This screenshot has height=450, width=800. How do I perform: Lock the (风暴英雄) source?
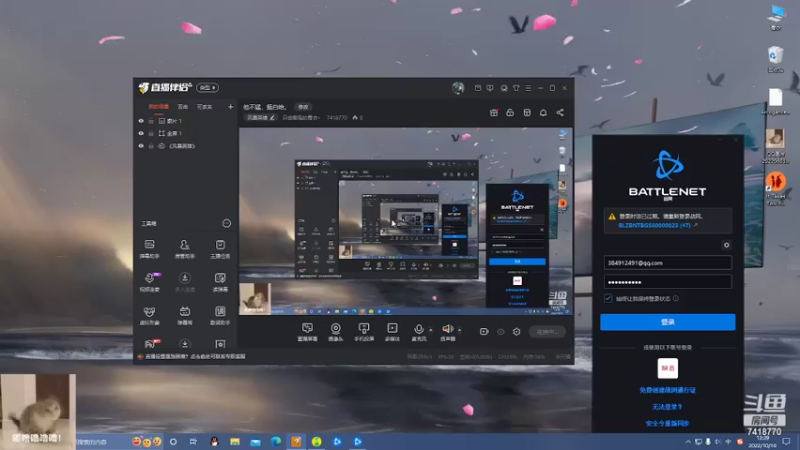tap(151, 146)
